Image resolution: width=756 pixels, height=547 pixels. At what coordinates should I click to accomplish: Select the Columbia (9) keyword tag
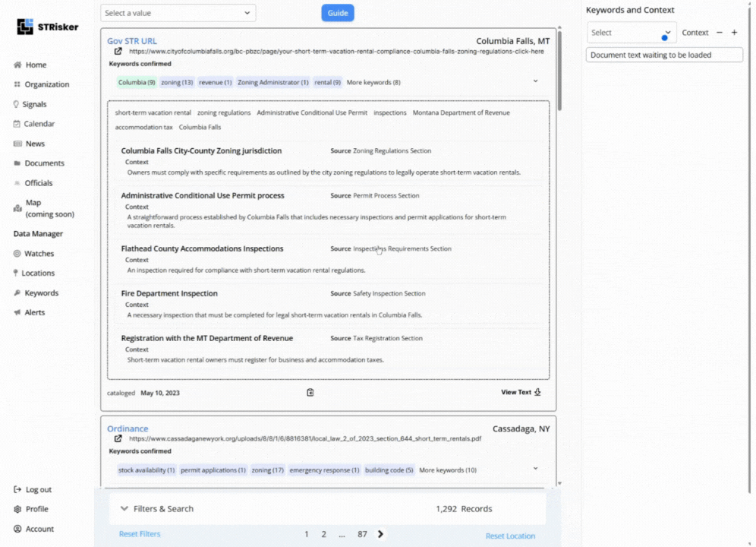[x=137, y=82]
